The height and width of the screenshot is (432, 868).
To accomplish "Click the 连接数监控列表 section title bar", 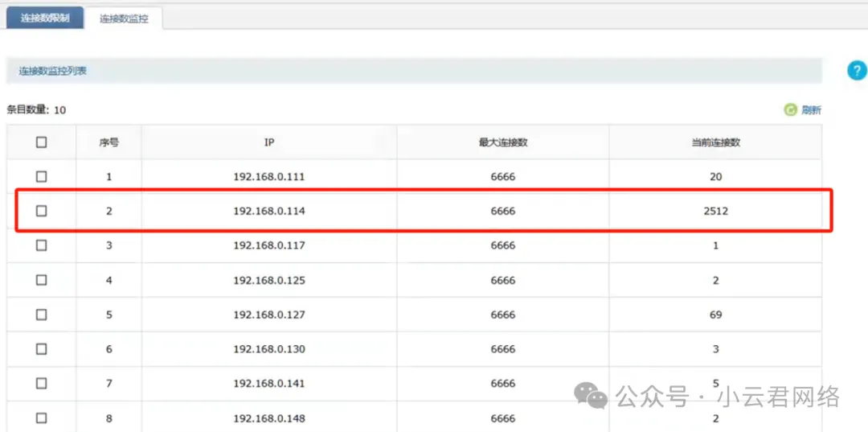I will (414, 71).
